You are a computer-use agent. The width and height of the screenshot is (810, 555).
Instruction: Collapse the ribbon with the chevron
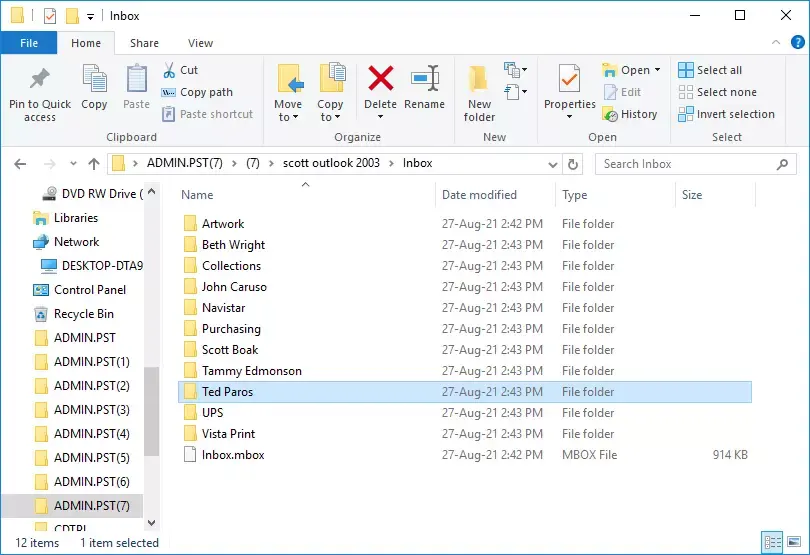click(x=775, y=42)
